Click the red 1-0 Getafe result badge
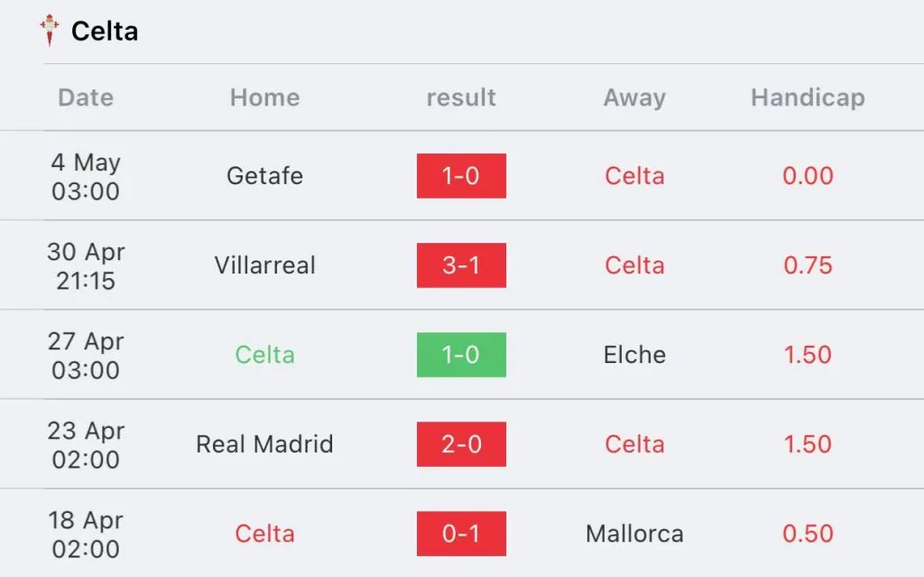 pyautogui.click(x=461, y=176)
